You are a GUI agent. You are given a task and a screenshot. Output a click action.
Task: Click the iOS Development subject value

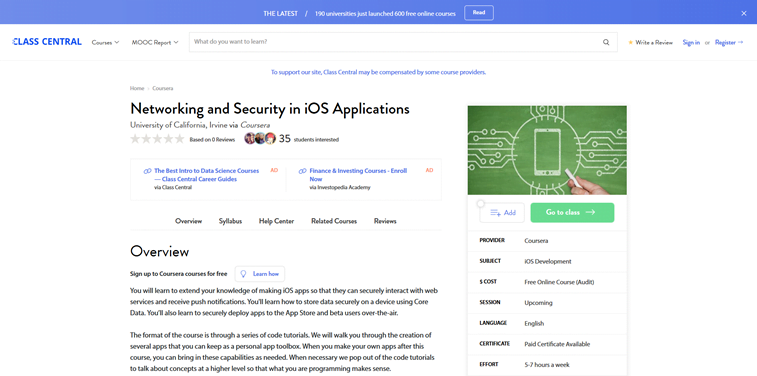(x=547, y=261)
